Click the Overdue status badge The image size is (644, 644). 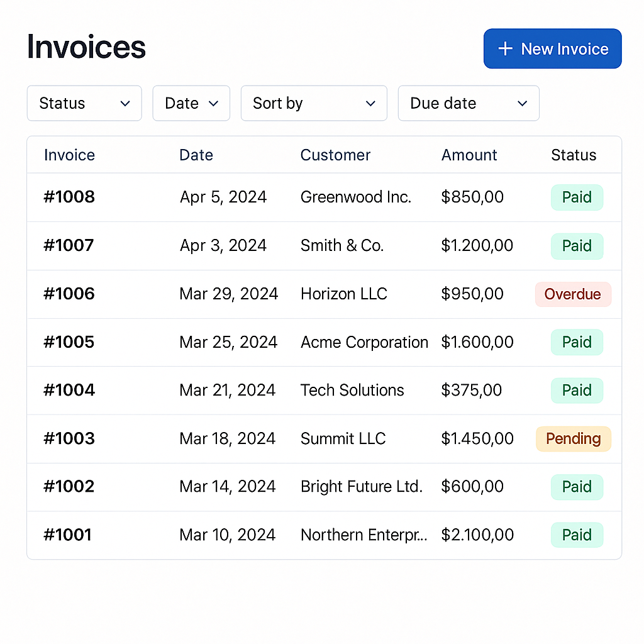(572, 294)
